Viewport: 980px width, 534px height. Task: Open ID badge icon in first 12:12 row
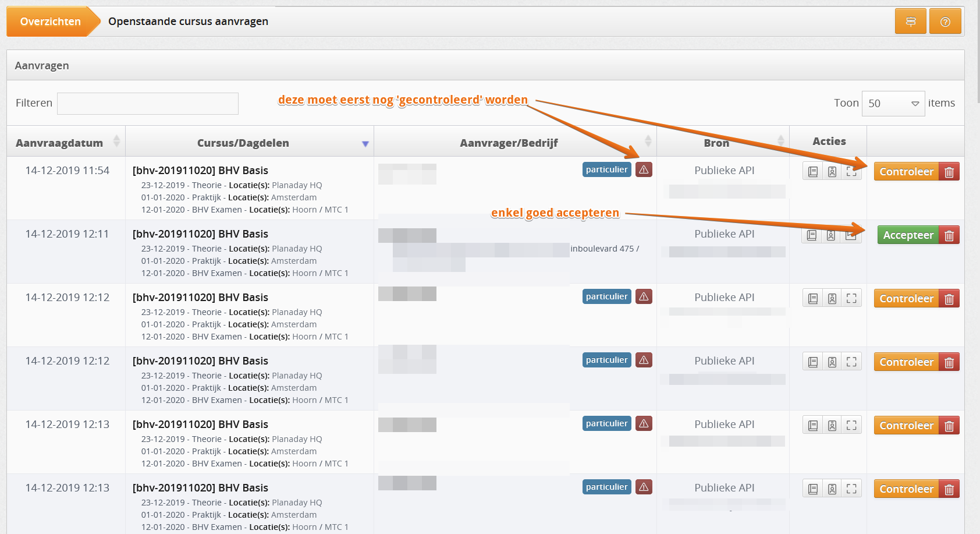click(832, 299)
